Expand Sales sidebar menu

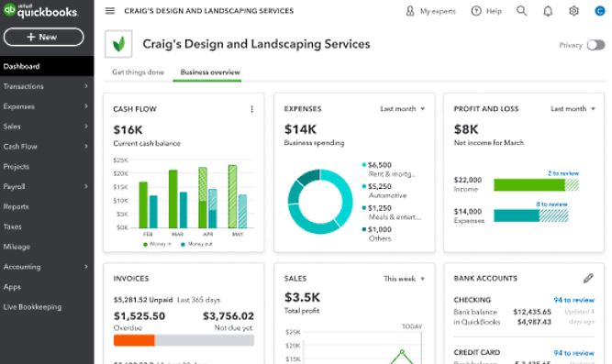[x=47, y=127]
